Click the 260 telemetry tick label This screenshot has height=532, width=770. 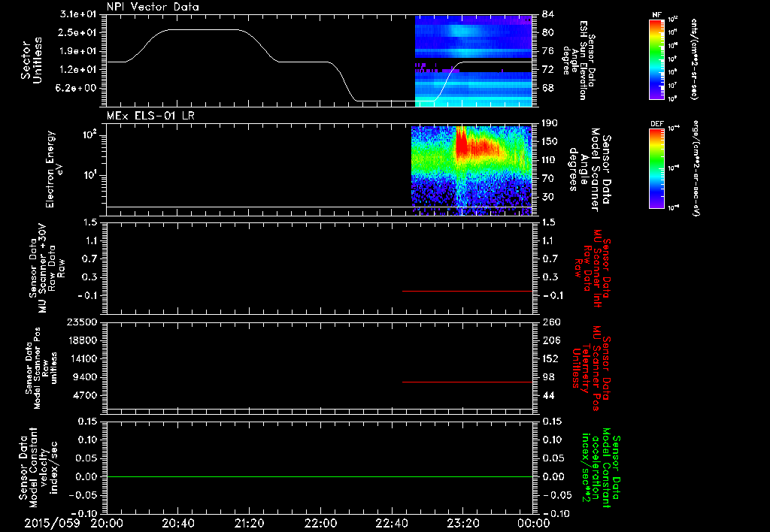tap(550, 322)
